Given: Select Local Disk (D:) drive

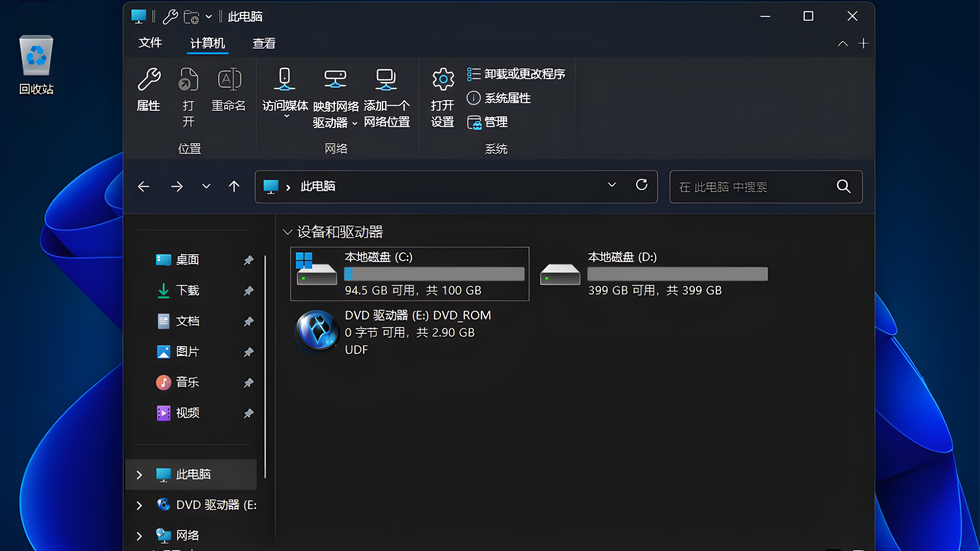Looking at the screenshot, I should tap(654, 274).
